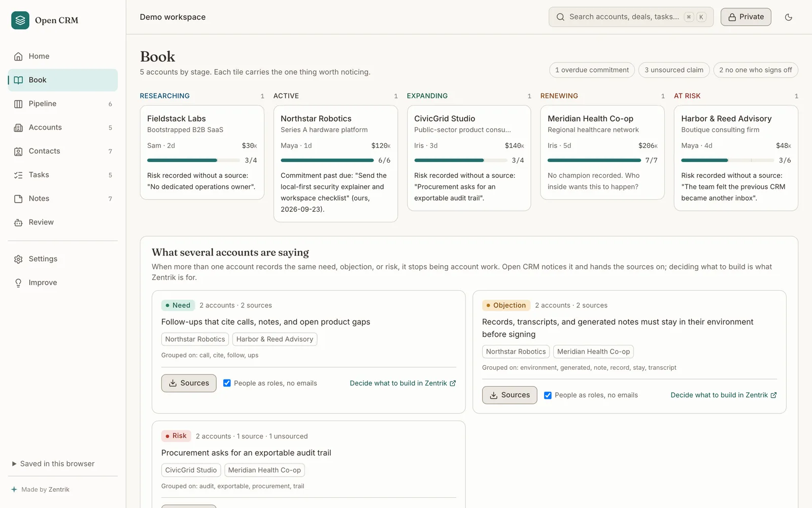Open Decide what to build link in Objection
The height and width of the screenshot is (508, 812).
click(x=723, y=395)
